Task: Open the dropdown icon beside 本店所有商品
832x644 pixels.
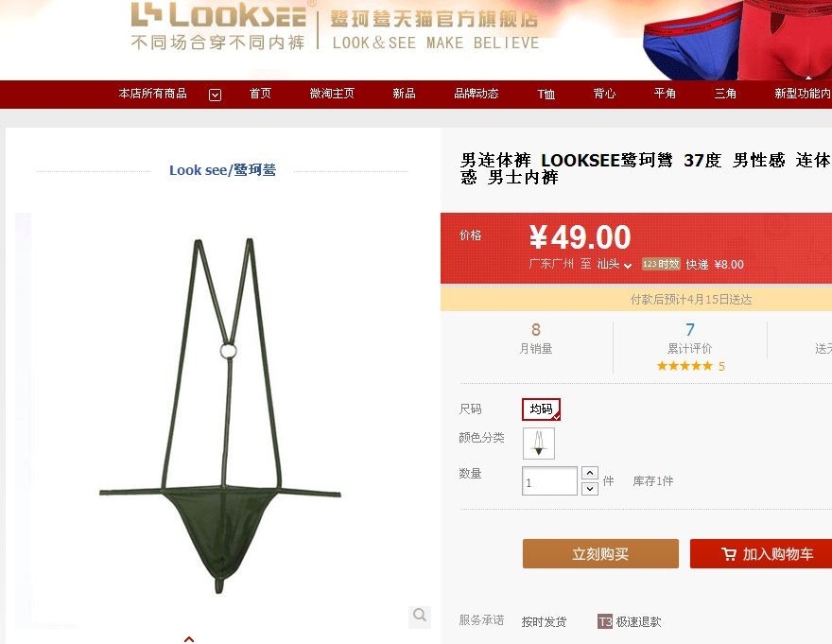Action: coord(215,95)
